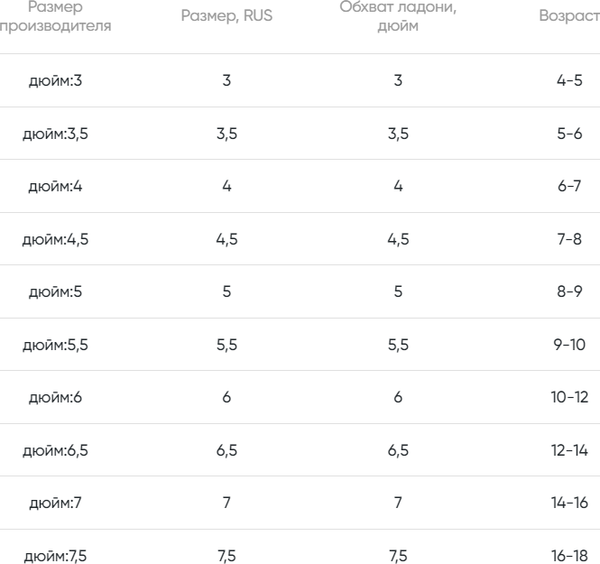Viewport: 600px width, 564px height.
Task: Click value 4,5 in 'Размер, RUS' column
Action: click(226, 239)
